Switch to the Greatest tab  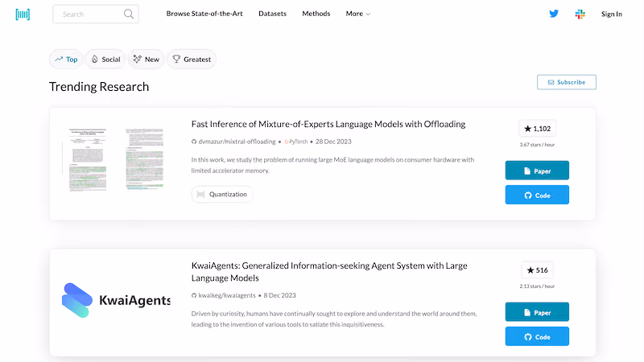192,59
